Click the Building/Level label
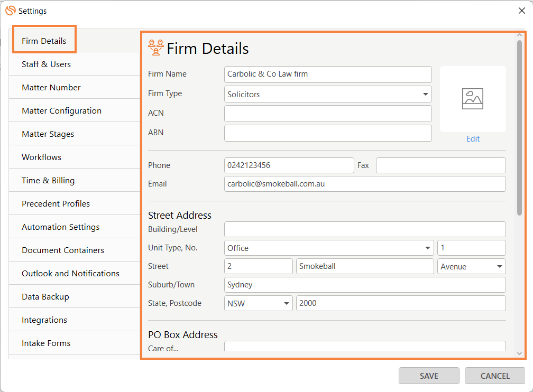 173,229
